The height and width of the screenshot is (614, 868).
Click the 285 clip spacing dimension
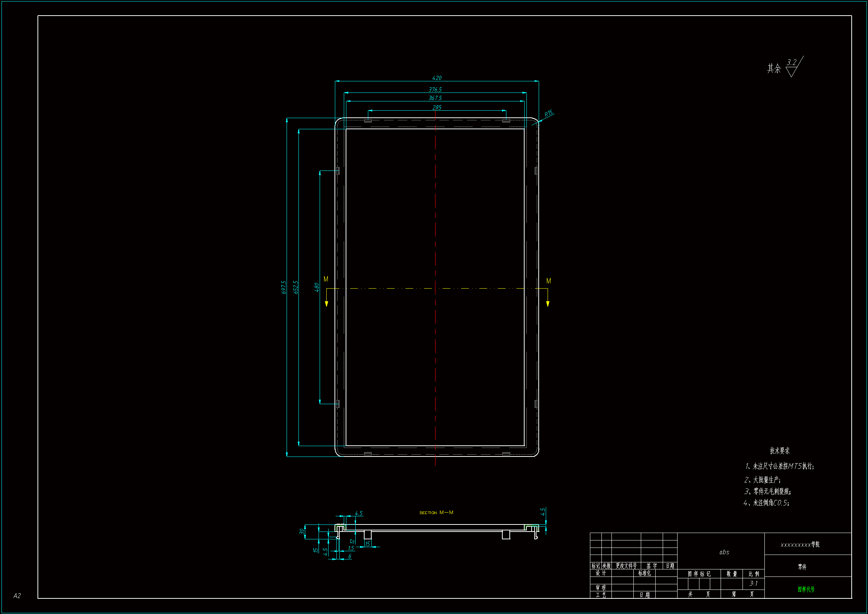pos(437,107)
